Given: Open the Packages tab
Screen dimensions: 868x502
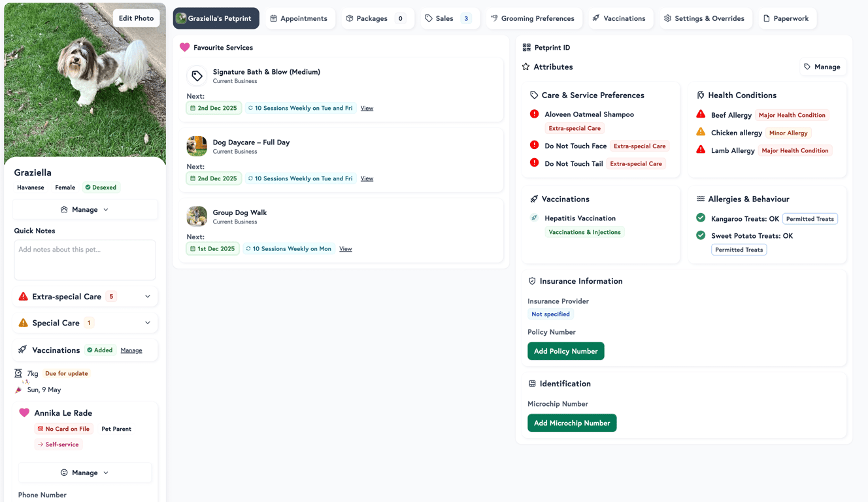Looking at the screenshot, I should tap(376, 18).
